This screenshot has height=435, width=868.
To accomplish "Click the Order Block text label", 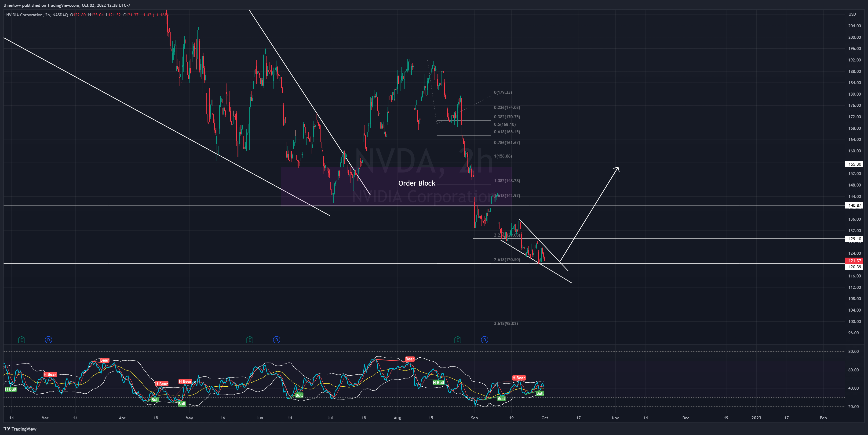I will pos(417,183).
